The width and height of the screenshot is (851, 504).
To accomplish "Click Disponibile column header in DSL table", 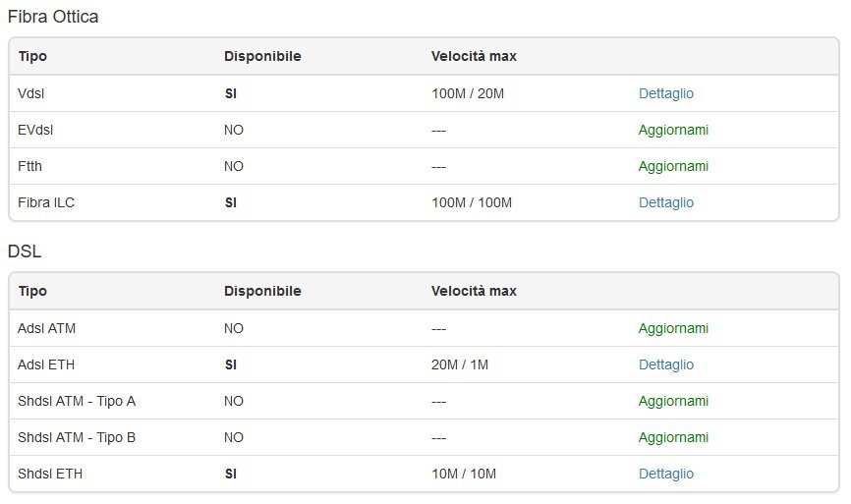I will (262, 291).
